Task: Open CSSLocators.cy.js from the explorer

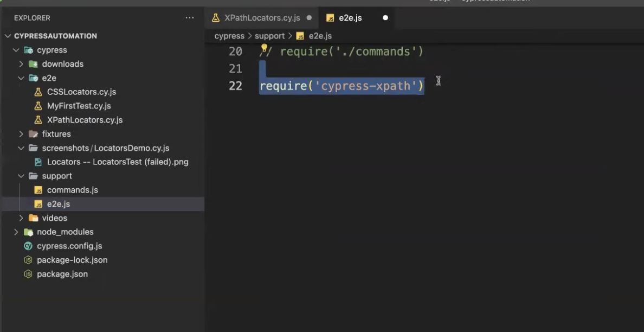Action: tap(81, 92)
